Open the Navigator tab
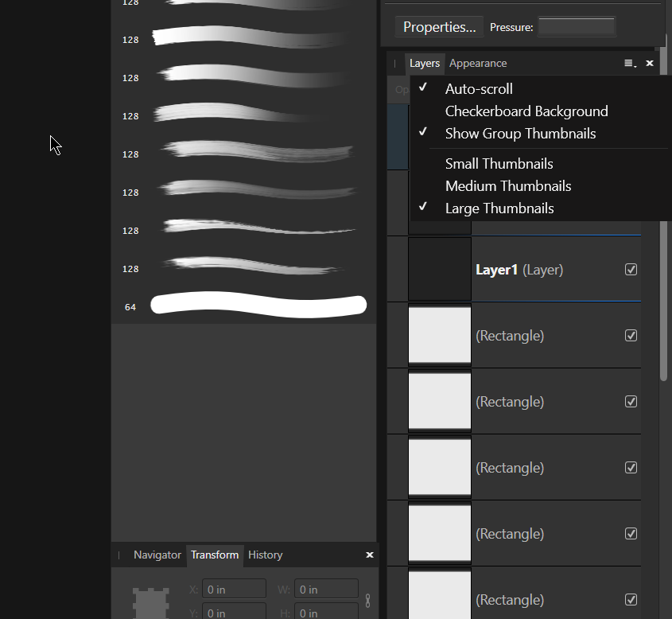This screenshot has height=619, width=672. [x=157, y=555]
